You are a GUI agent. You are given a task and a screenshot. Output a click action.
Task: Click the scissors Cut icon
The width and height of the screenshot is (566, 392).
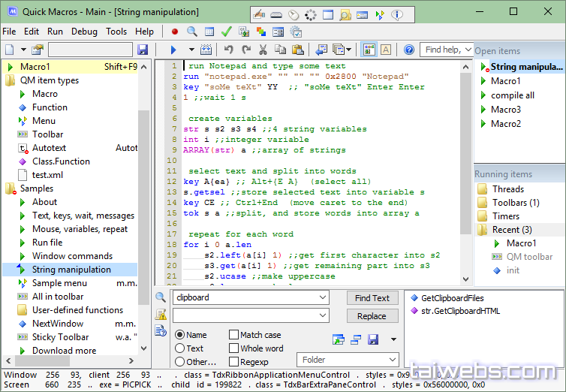coord(263,50)
